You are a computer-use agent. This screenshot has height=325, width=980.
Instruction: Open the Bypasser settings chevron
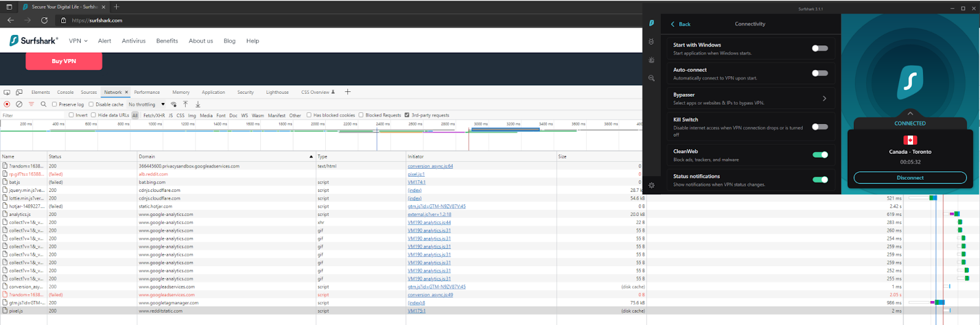(824, 98)
